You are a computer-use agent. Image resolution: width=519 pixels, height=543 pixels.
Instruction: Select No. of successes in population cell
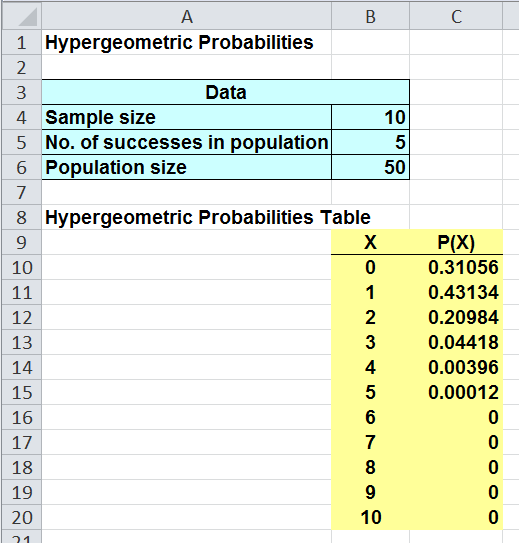pos(187,142)
